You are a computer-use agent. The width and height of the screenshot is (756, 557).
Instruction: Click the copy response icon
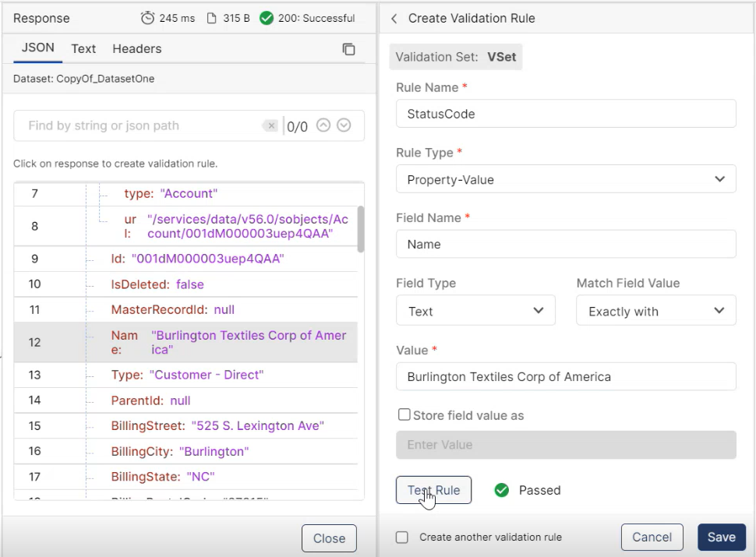349,49
